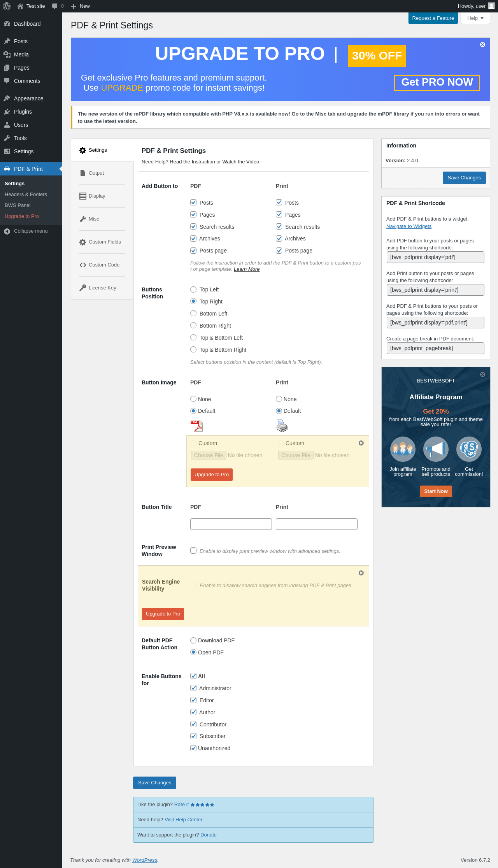The width and height of the screenshot is (498, 868).
Task: Open the Watch the Video link
Action: (x=240, y=162)
